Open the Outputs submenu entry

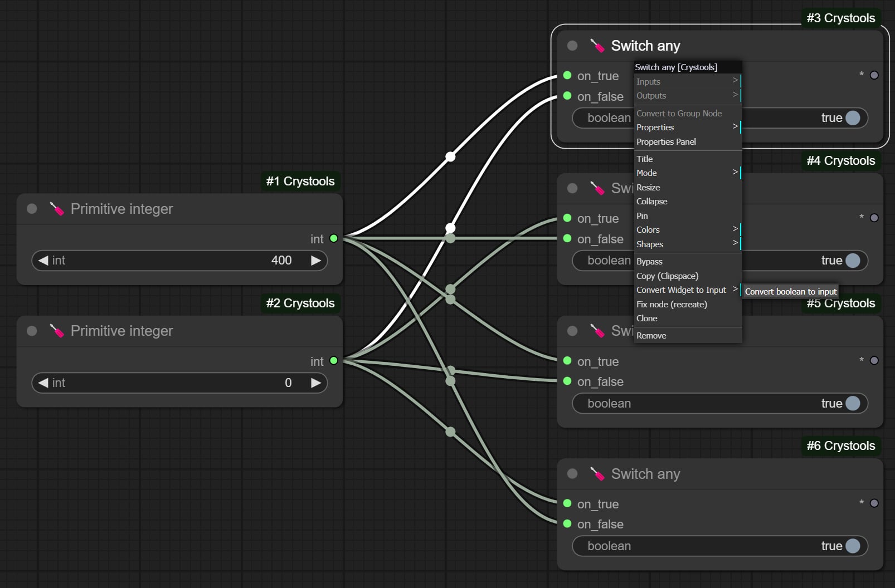click(x=688, y=96)
